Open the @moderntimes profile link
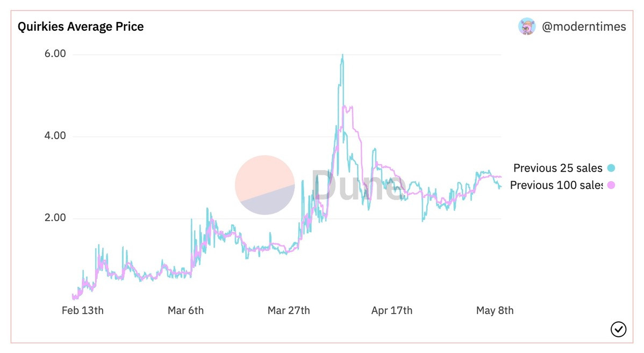 click(584, 27)
